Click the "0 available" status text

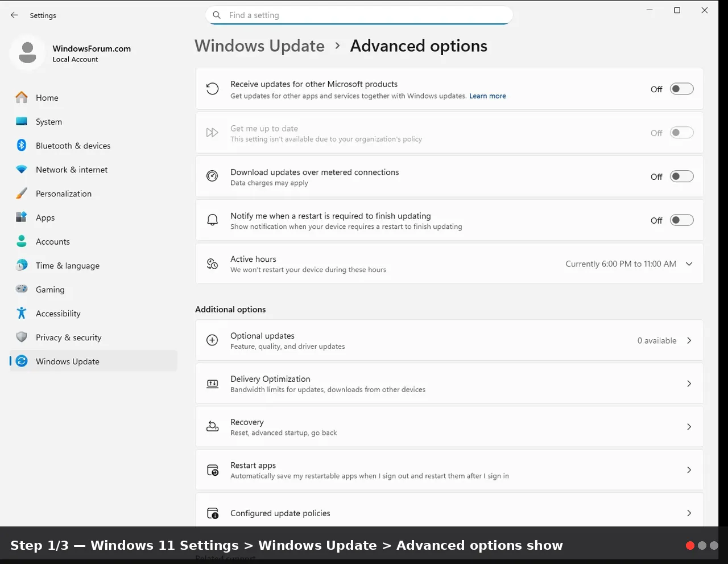click(x=657, y=340)
